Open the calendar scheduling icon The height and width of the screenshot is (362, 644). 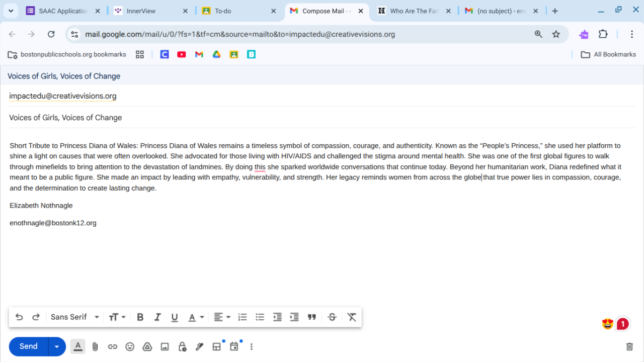point(234,346)
